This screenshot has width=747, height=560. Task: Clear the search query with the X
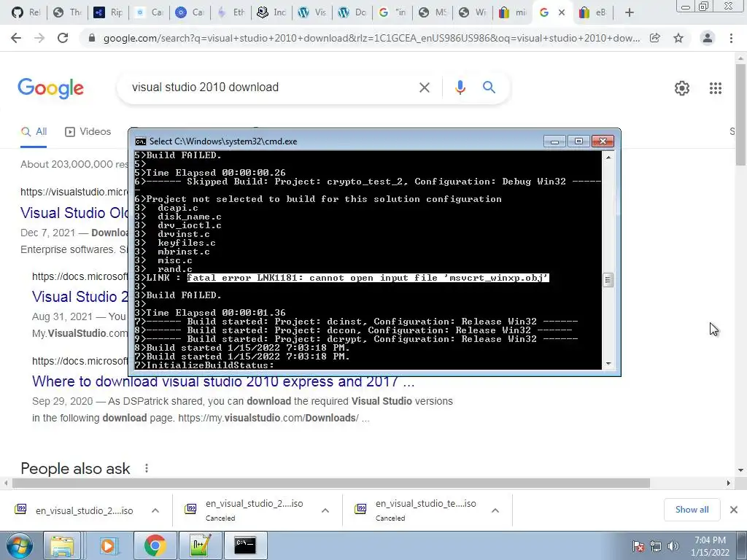pyautogui.click(x=425, y=87)
